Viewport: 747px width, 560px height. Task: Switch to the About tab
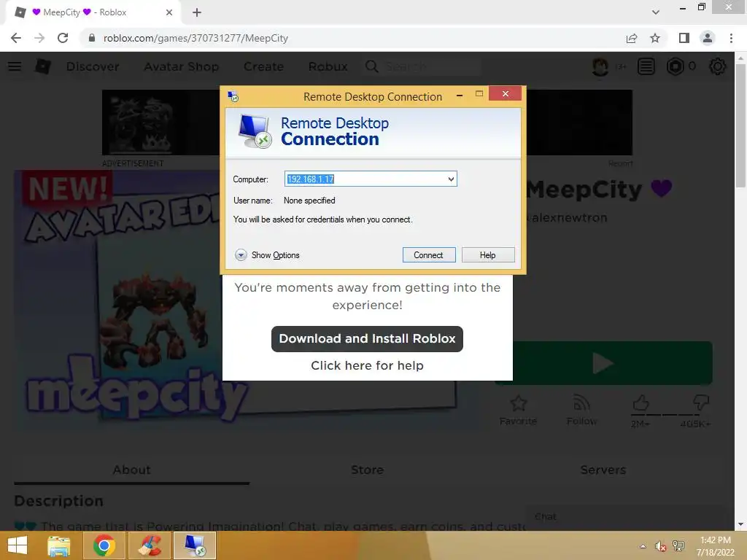[132, 470]
